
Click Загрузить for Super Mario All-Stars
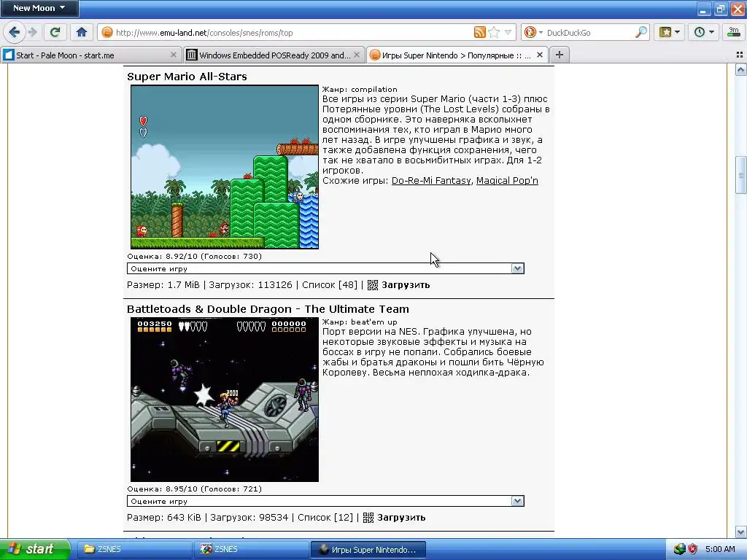406,285
